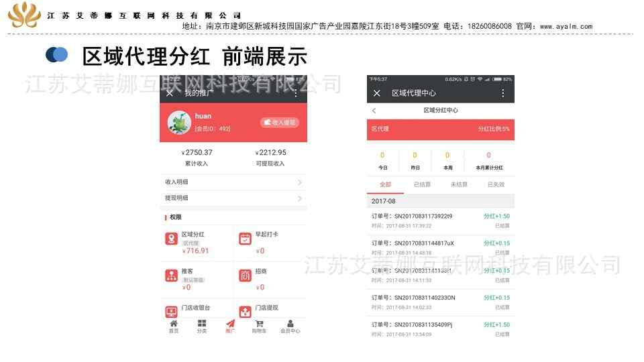
Task: Switch to the 已结算 tab
Action: click(422, 185)
